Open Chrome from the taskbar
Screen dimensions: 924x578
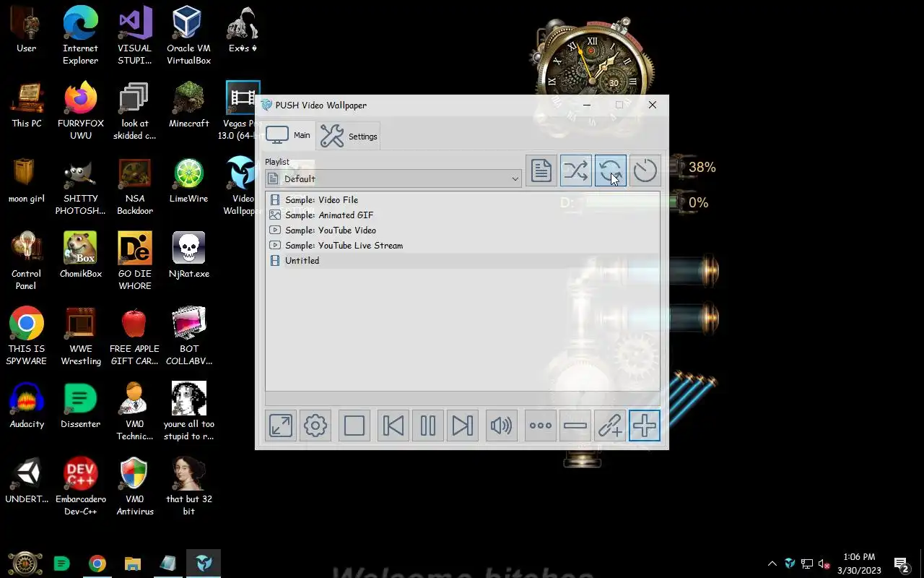tap(97, 564)
